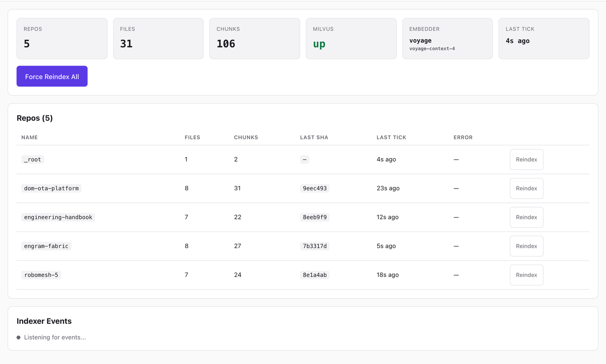Click SHA 7b3317d for engram-fabric

(315, 246)
